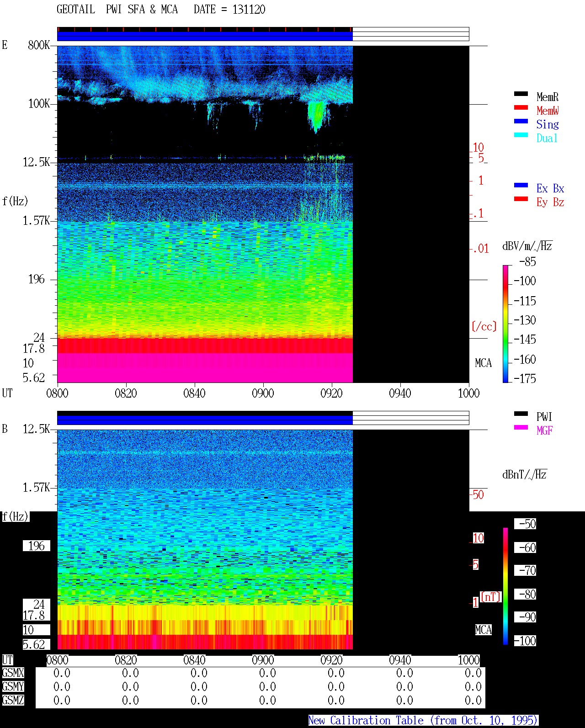
Task: Select 1000 on the B panel time axis
Action: [468, 660]
